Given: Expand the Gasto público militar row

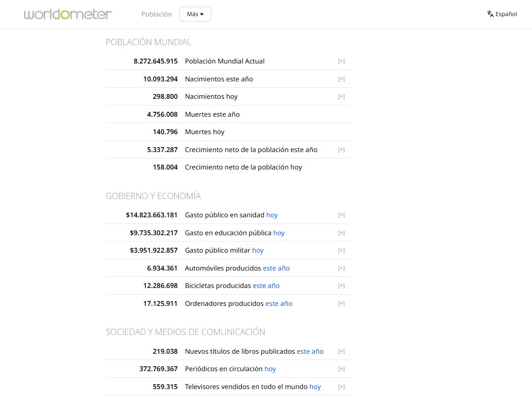Looking at the screenshot, I should pyautogui.click(x=341, y=250).
